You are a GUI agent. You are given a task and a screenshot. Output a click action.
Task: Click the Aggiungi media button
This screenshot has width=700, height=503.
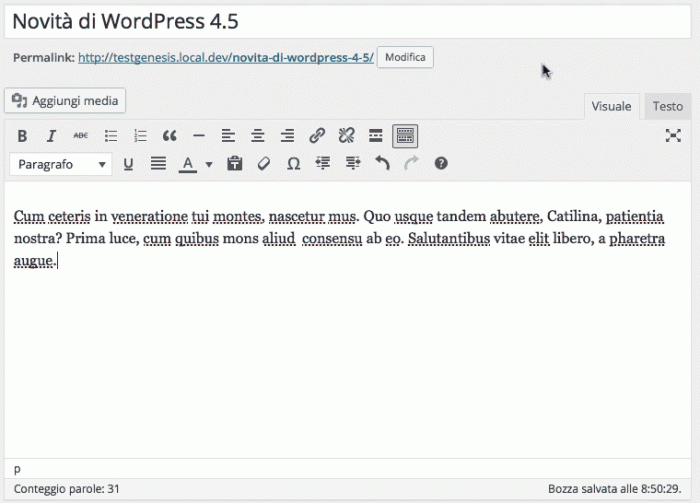pyautogui.click(x=66, y=100)
